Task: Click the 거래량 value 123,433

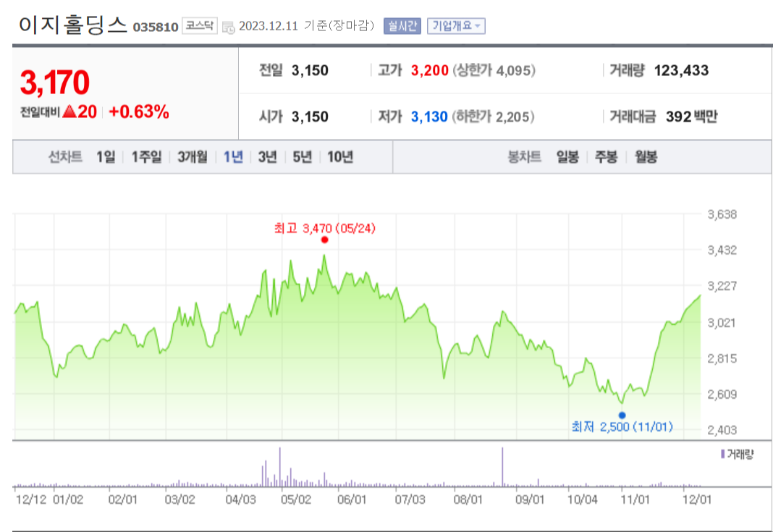Action: point(681,70)
